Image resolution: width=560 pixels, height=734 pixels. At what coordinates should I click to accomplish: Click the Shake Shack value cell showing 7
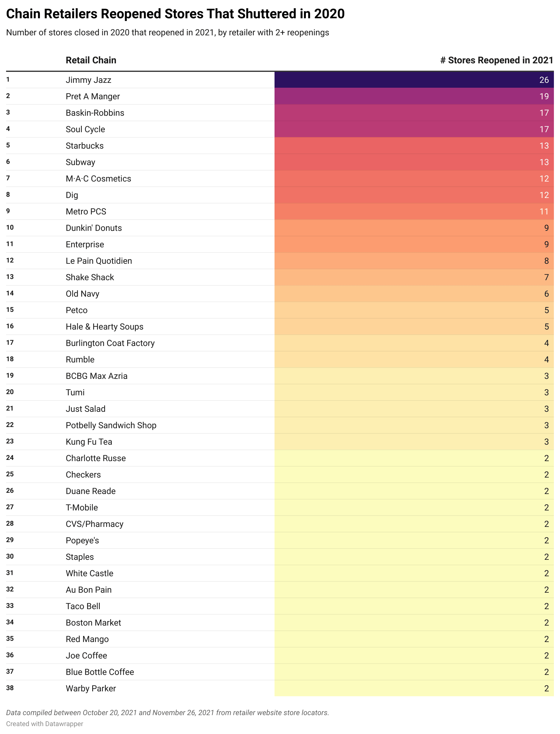tap(414, 277)
